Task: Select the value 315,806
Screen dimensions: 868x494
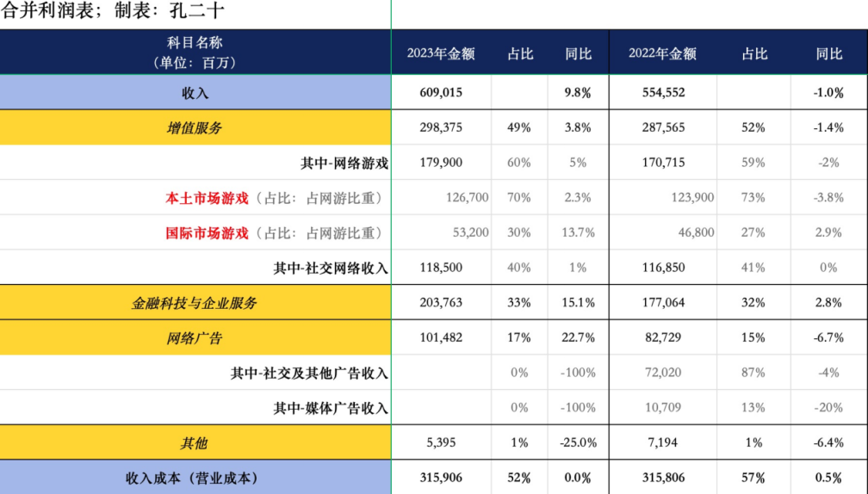Action: [x=663, y=478]
